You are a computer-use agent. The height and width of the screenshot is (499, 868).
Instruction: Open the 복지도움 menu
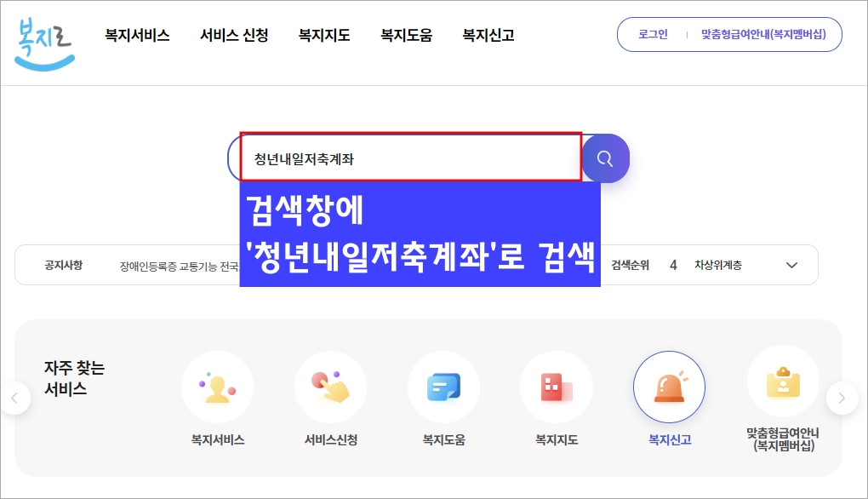[406, 36]
